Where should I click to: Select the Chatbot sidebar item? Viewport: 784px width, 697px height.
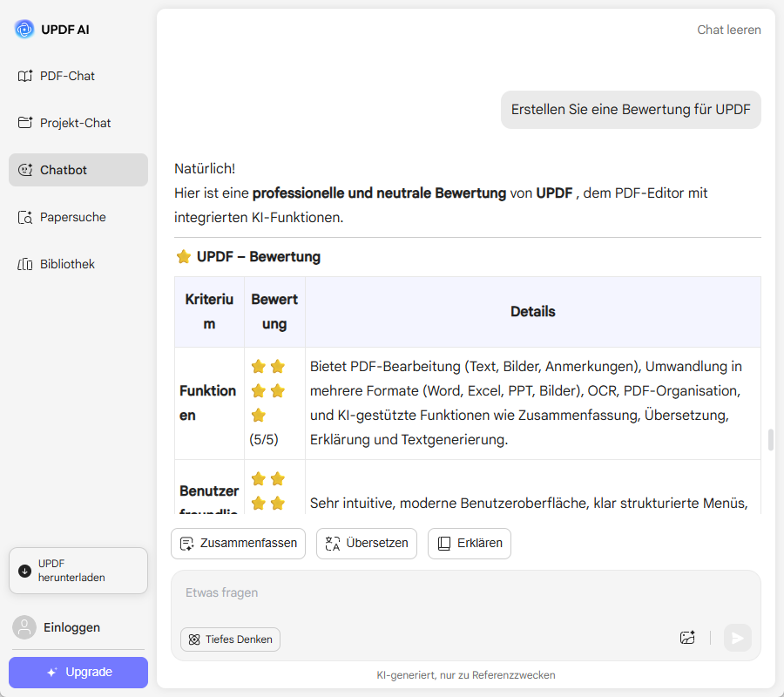(x=78, y=170)
